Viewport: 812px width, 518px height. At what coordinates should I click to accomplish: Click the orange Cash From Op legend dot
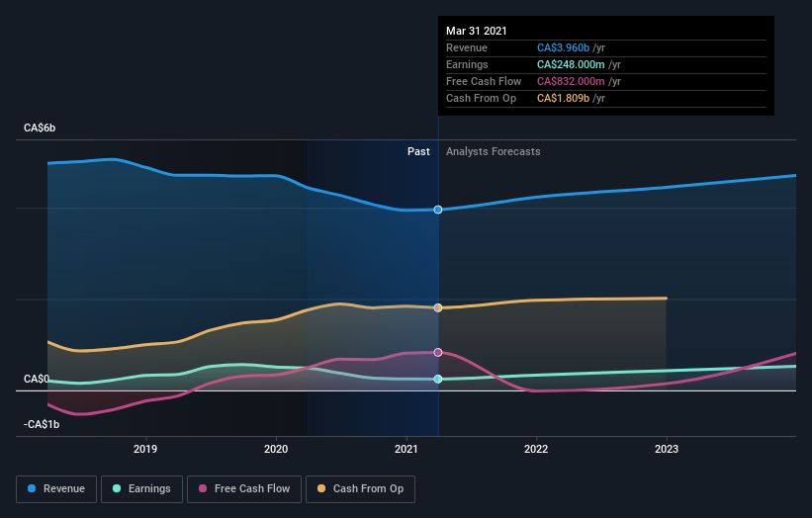pyautogui.click(x=321, y=488)
